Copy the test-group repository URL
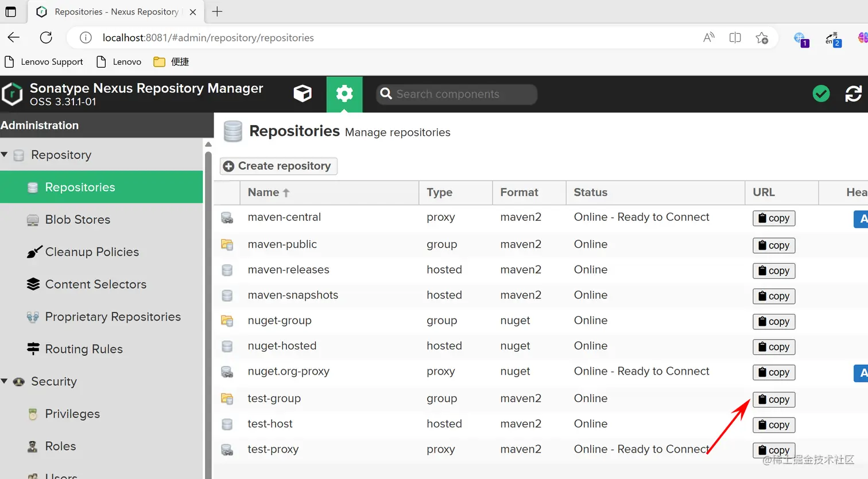 click(773, 399)
